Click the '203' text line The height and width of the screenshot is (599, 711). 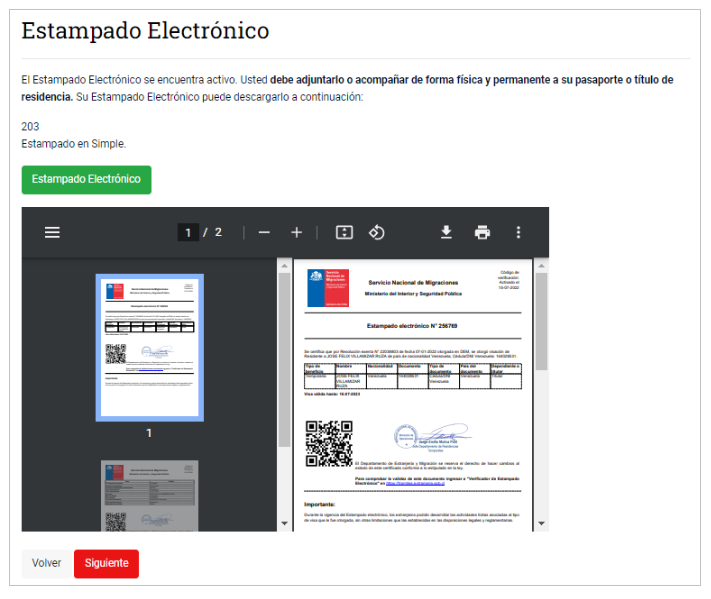(30, 127)
